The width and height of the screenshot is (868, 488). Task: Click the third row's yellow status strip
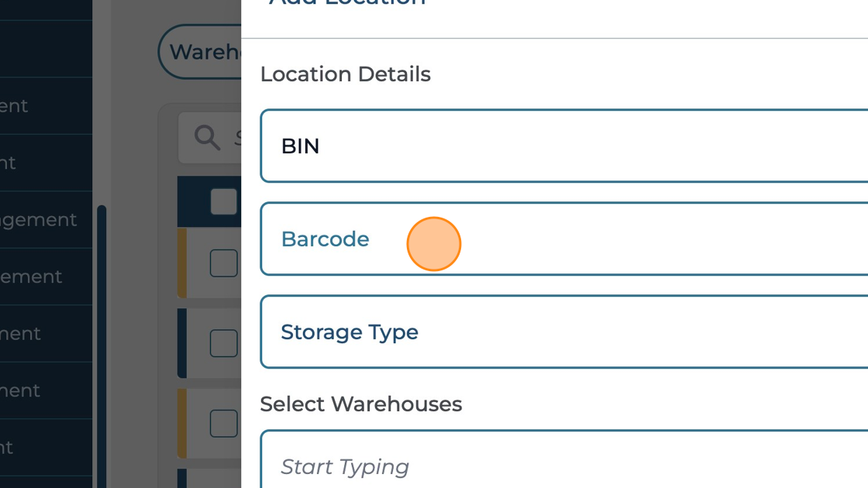tap(182, 423)
